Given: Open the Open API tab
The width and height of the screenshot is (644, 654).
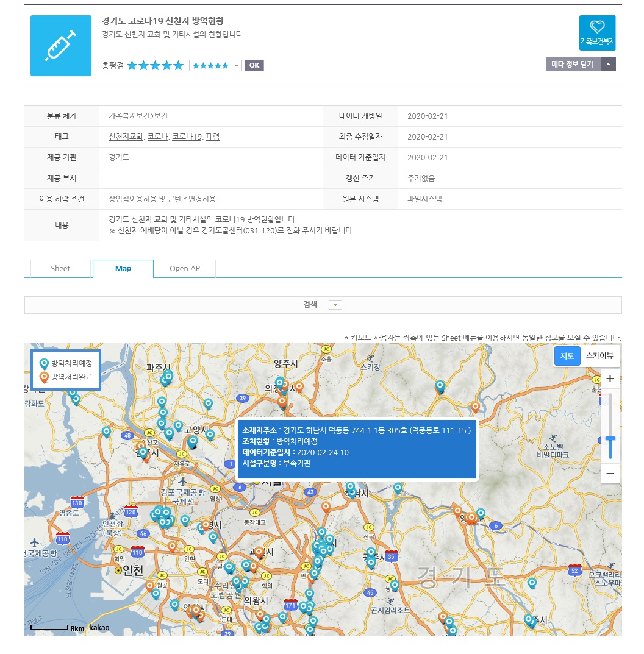Looking at the screenshot, I should [x=185, y=268].
